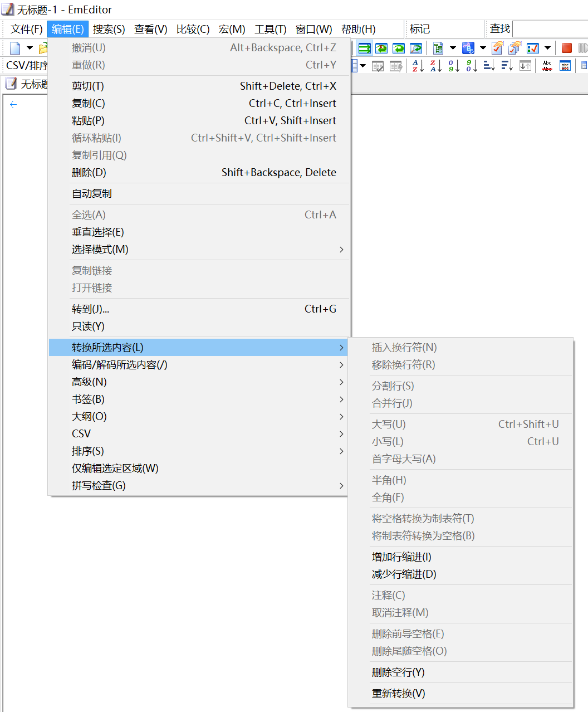Click the red stop square icon
588x712 pixels.
pyautogui.click(x=566, y=48)
